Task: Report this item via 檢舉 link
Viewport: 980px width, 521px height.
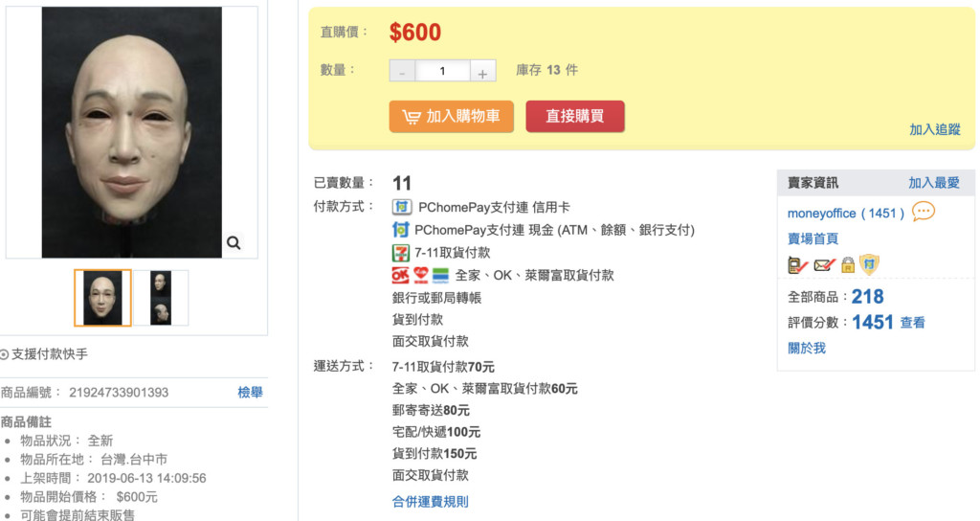Action: pyautogui.click(x=250, y=392)
